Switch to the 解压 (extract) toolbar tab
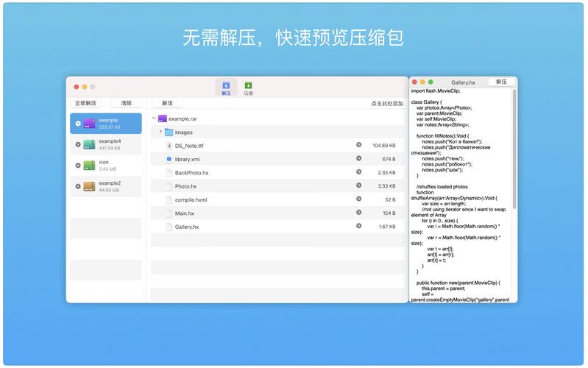 (x=226, y=88)
